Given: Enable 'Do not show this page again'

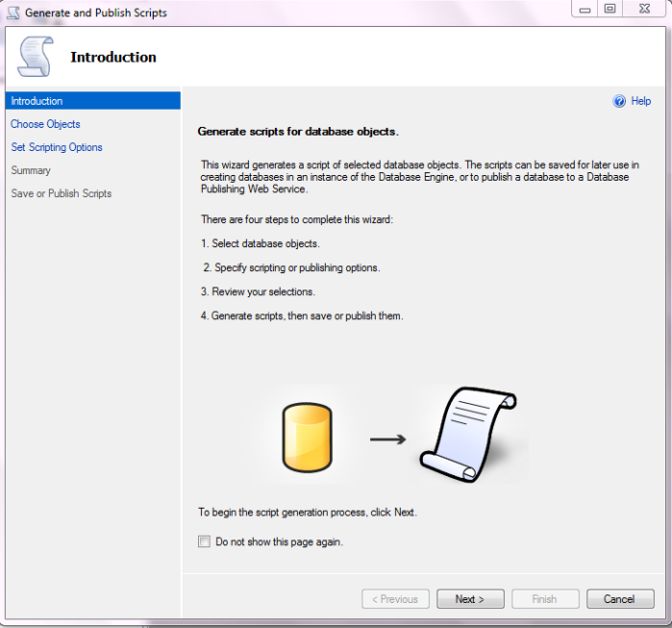Looking at the screenshot, I should click(204, 541).
